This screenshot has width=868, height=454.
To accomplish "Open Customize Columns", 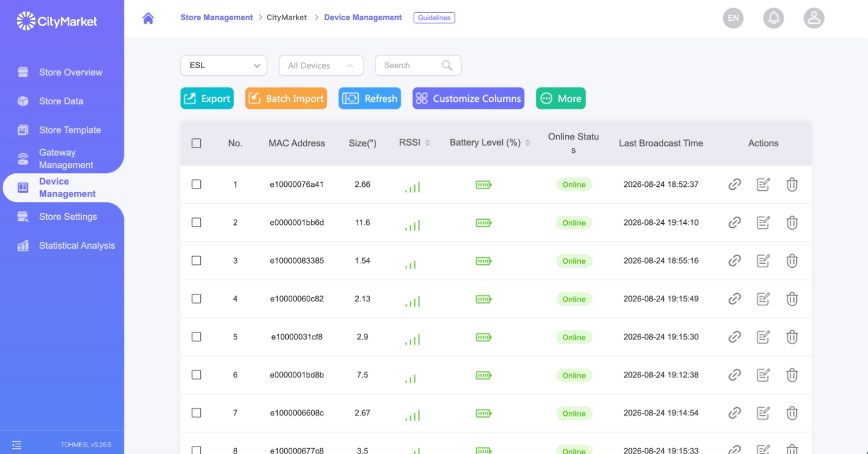I will point(468,98).
